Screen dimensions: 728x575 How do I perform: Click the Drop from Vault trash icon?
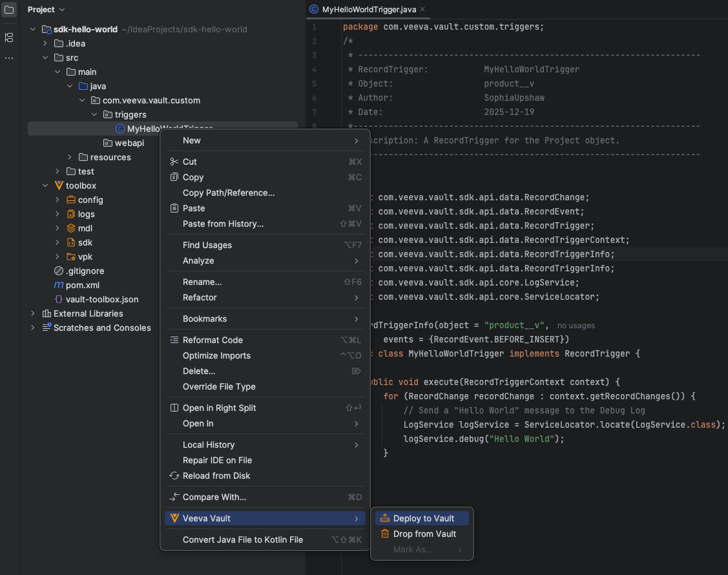pos(385,534)
